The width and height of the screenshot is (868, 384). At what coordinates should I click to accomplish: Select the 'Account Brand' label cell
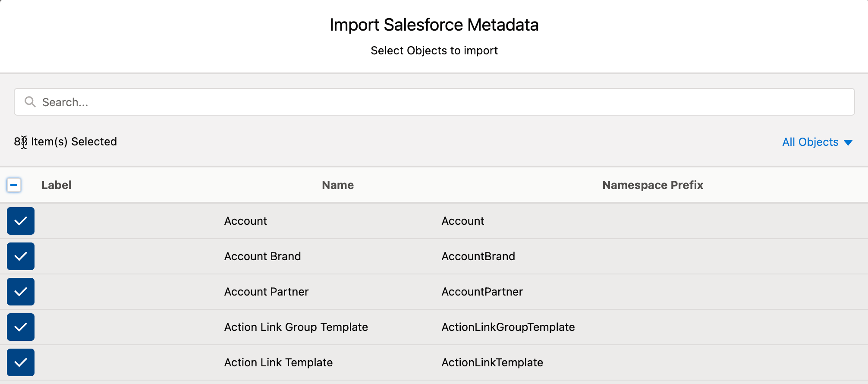pos(262,256)
